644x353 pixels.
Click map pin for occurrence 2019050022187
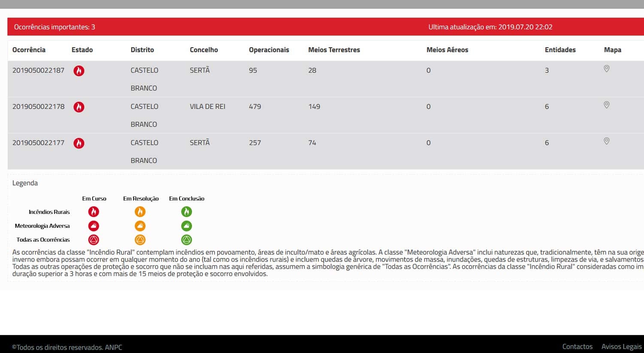click(606, 69)
